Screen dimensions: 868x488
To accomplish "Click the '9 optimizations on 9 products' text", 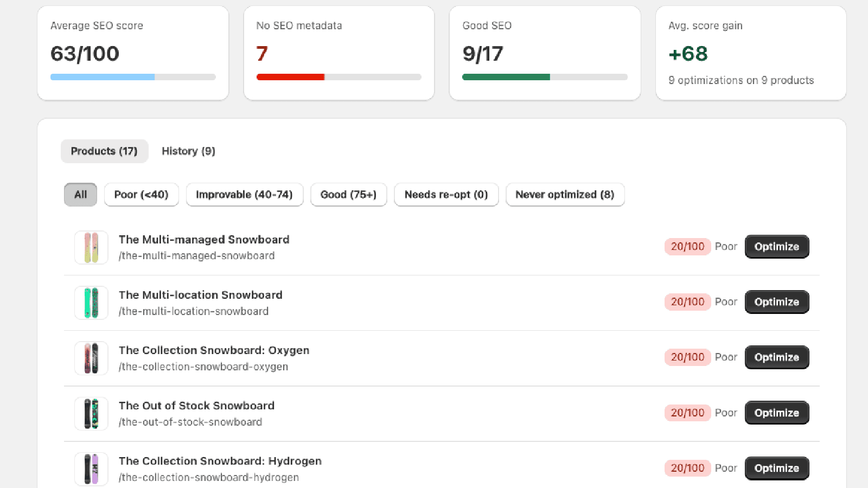I will (x=741, y=80).
